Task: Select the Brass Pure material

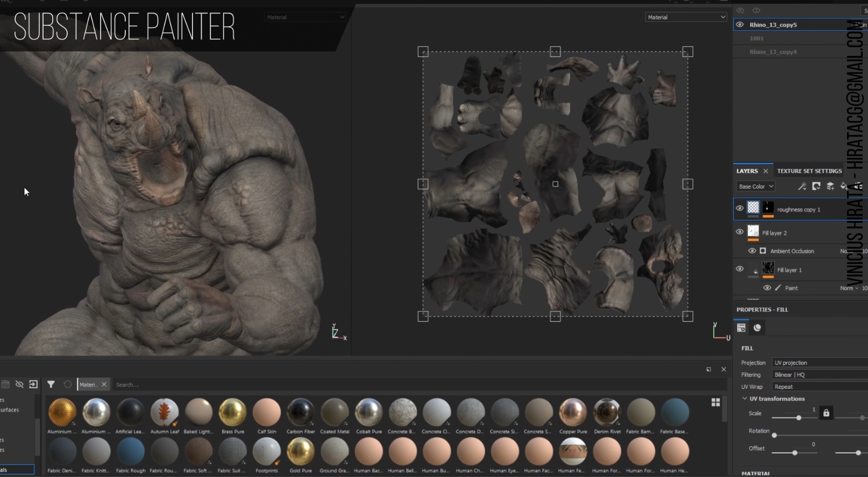Action: (x=232, y=412)
